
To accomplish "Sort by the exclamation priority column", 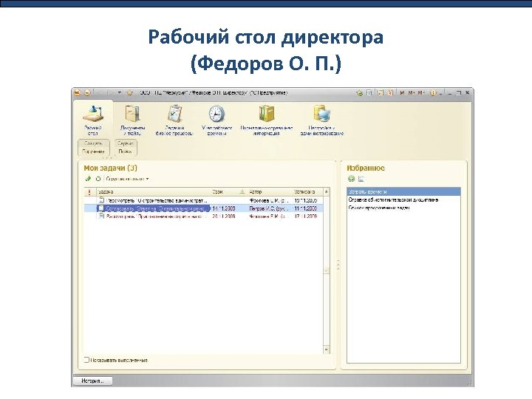I will (x=89, y=192).
